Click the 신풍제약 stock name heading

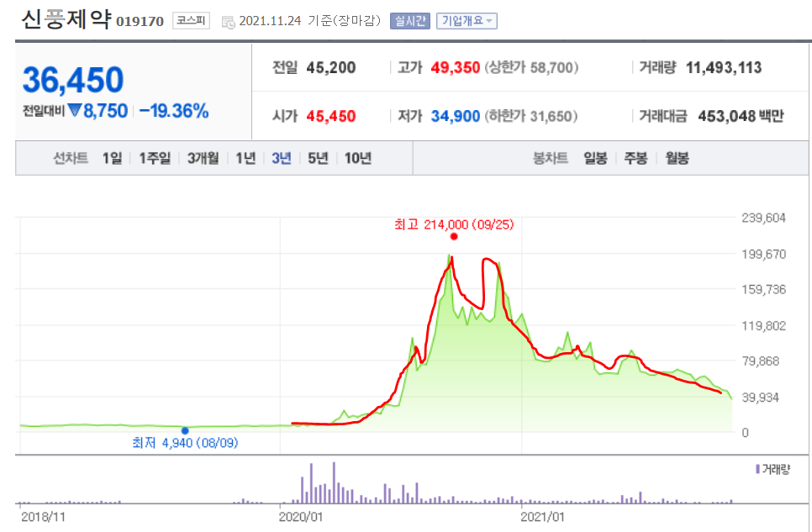[x=66, y=19]
